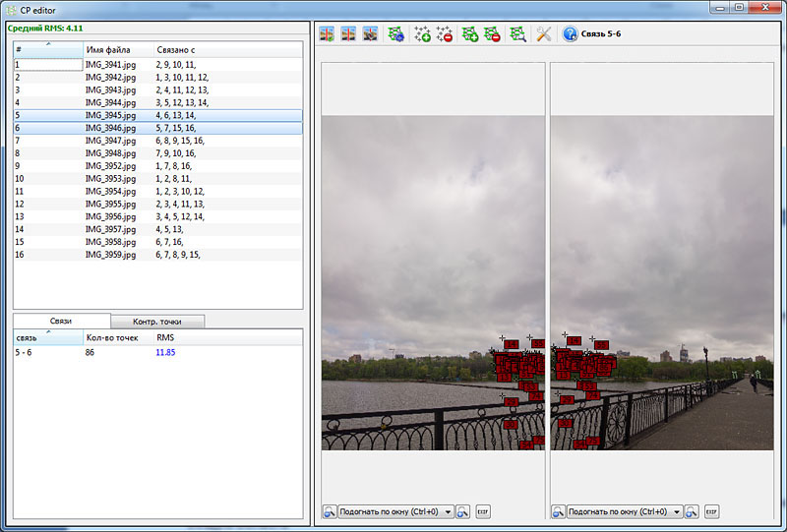
Task: Click the first image pair icon with green check
Action: 327,34
